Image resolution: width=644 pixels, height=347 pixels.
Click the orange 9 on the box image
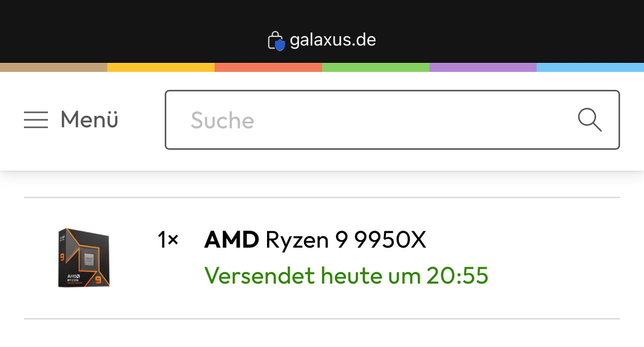pyautogui.click(x=98, y=279)
